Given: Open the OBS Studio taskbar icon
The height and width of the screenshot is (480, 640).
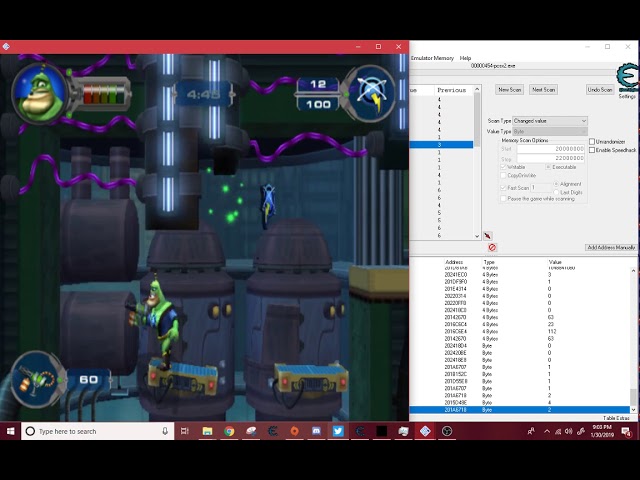Looking at the screenshot, I should 447,431.
